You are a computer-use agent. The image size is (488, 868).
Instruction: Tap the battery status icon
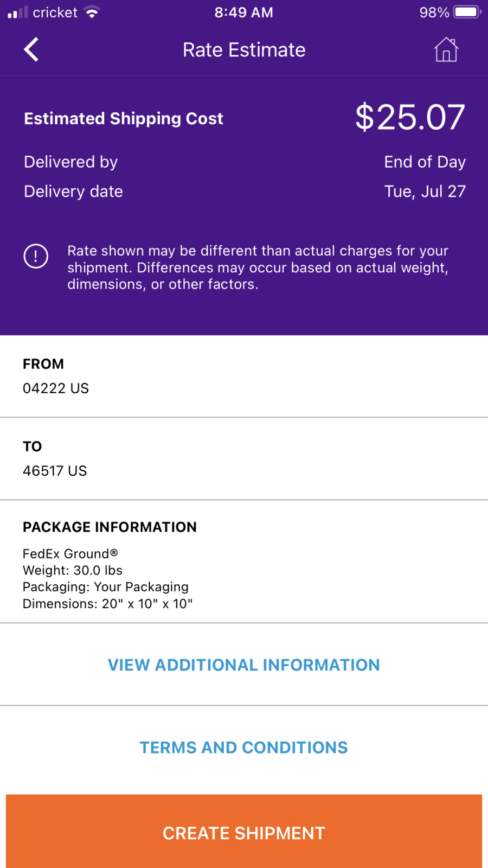click(467, 12)
